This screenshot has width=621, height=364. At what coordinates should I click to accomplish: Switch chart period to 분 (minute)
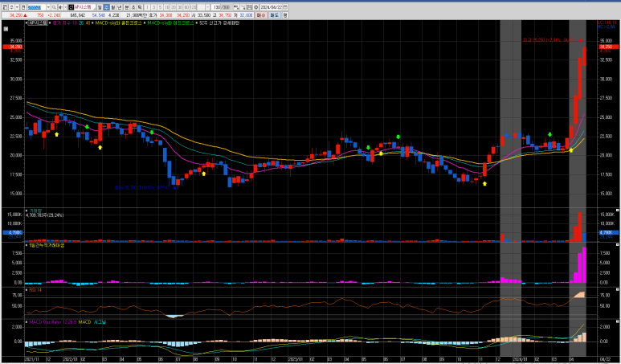(127, 7)
